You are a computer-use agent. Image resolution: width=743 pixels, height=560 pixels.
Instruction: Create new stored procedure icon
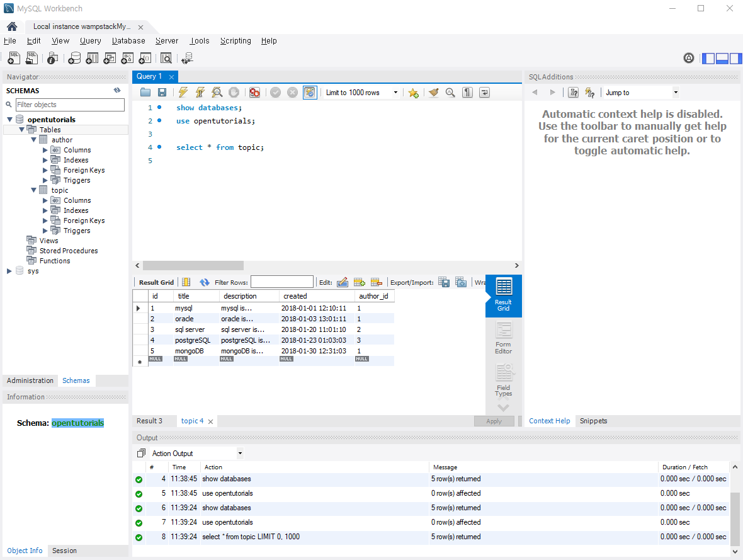pos(127,58)
